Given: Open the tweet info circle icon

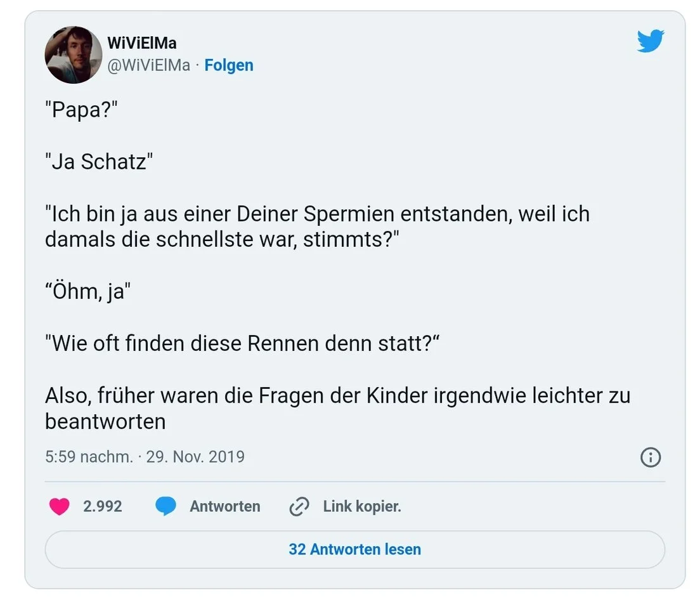Looking at the screenshot, I should tap(651, 457).
